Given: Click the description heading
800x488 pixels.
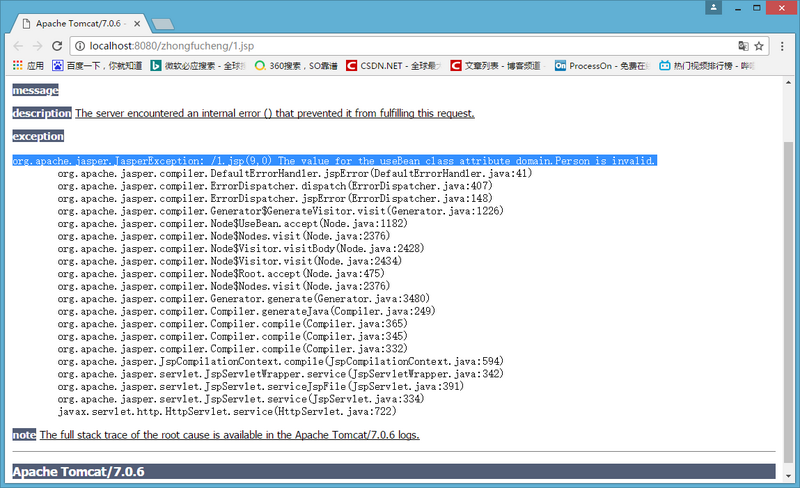Looking at the screenshot, I should coord(42,113).
